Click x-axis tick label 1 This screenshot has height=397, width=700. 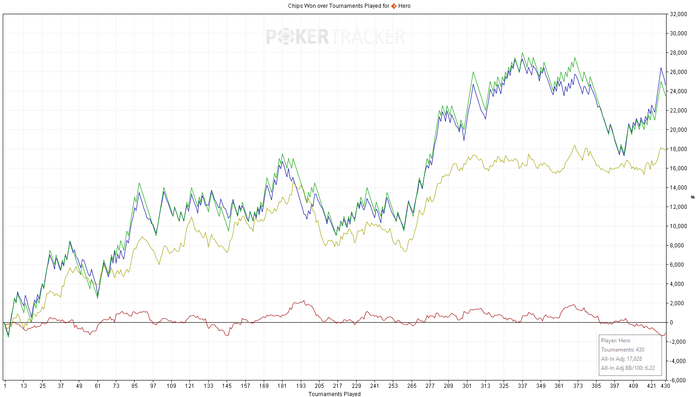coord(5,385)
